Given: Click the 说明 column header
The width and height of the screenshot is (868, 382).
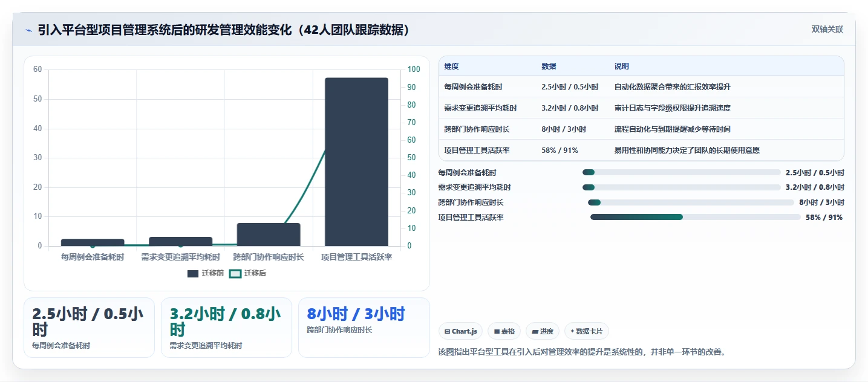Looking at the screenshot, I should (622, 66).
